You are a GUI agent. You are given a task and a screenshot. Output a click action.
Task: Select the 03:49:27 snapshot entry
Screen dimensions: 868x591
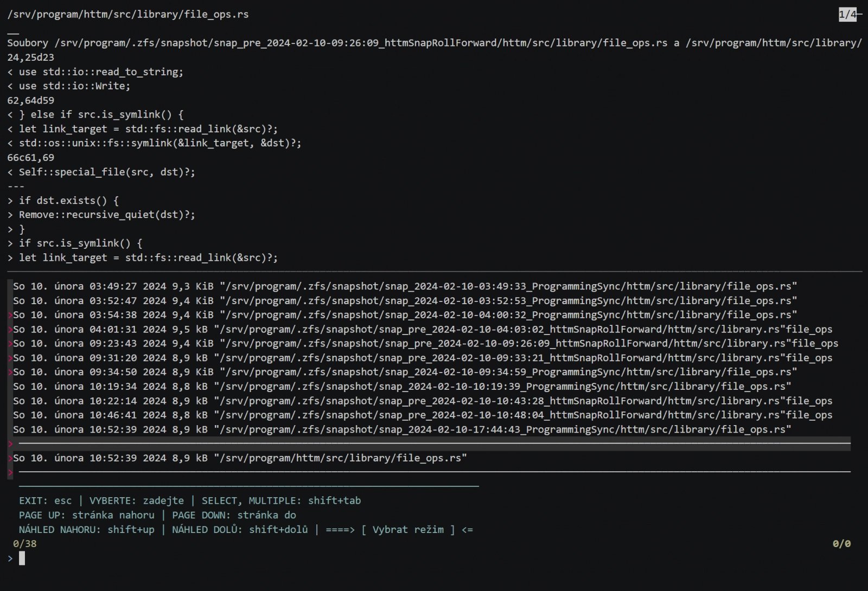pos(404,286)
